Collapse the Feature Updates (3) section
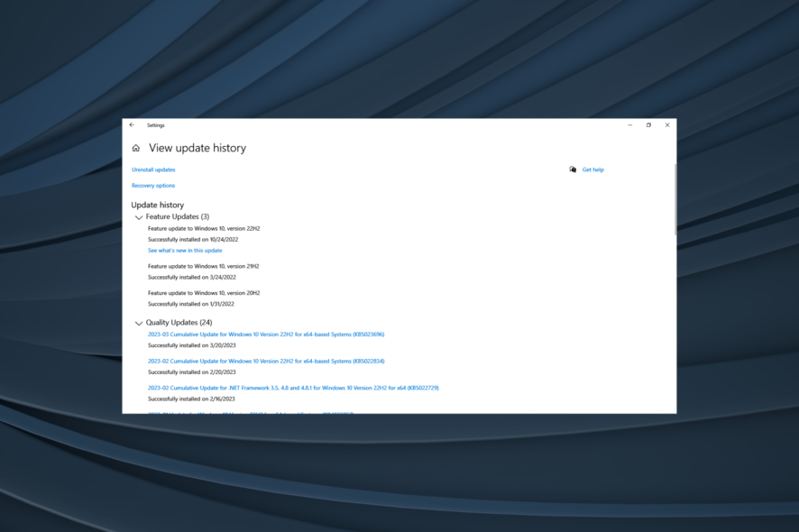799x532 pixels. click(139, 216)
